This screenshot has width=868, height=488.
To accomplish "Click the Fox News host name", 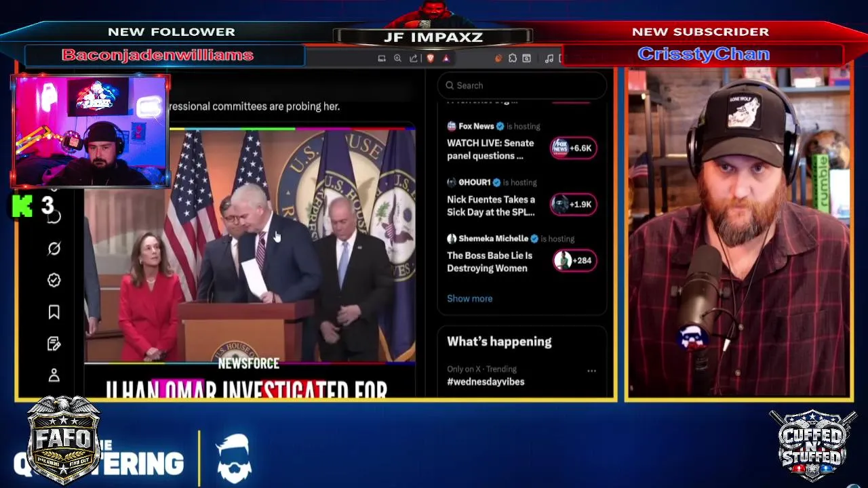I will [476, 126].
